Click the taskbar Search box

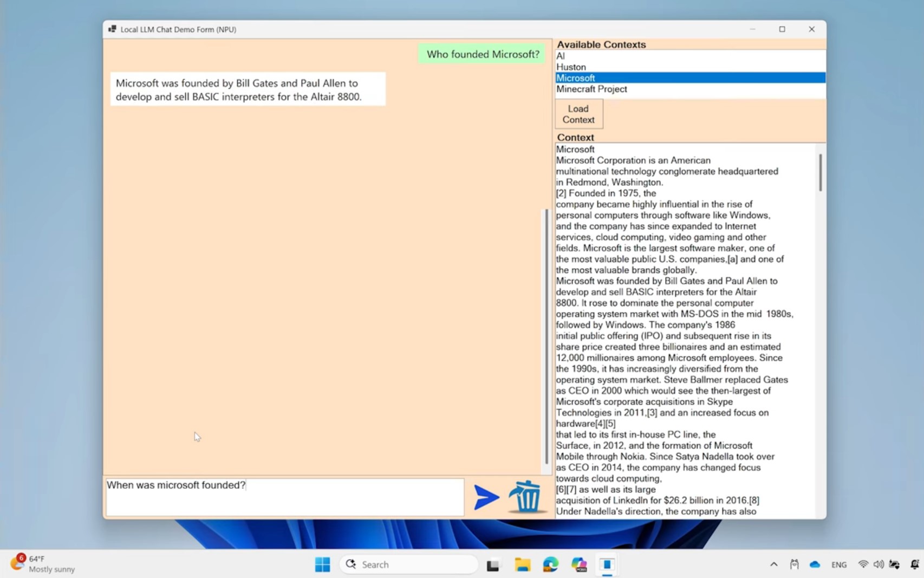(409, 564)
